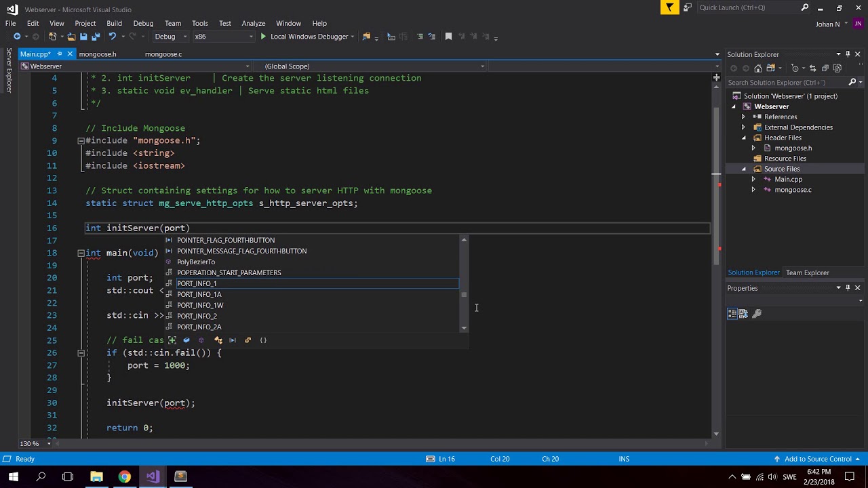Select PORT_INFO_2 suggestion
The width and height of the screenshot is (868, 488).
point(197,316)
